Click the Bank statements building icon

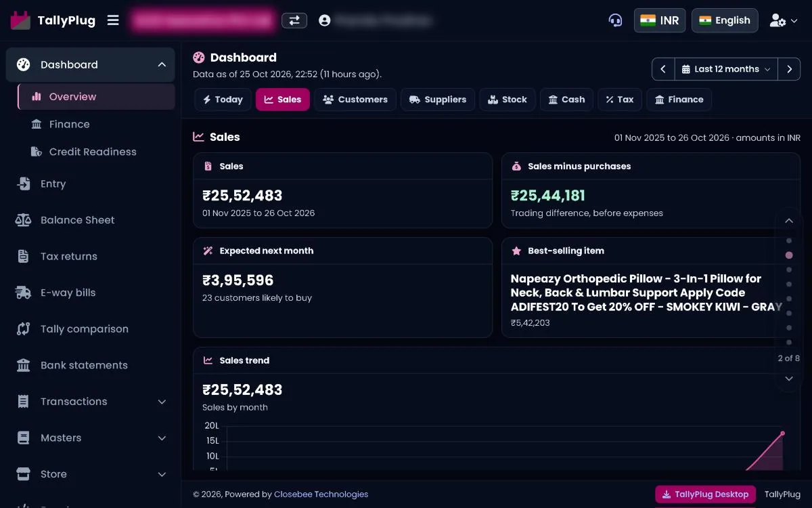click(24, 365)
